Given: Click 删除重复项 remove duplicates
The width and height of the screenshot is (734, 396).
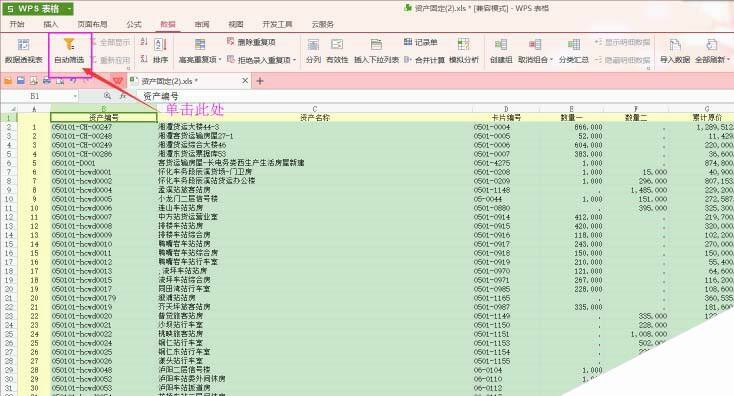Looking at the screenshot, I should [x=251, y=42].
